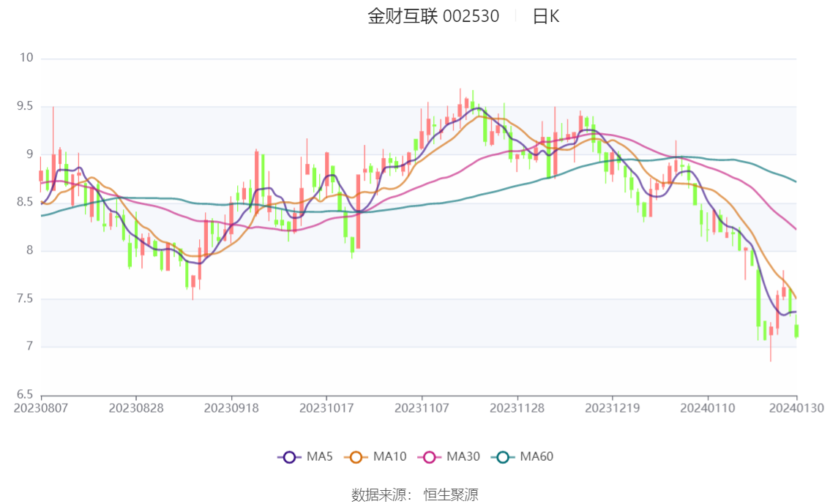830x504 pixels.
Task: Toggle the MA30 legend text label
Action: coord(463,457)
